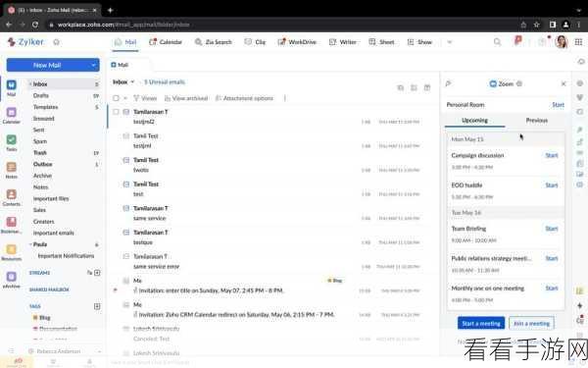Click the Start a meeting button
The height and width of the screenshot is (368, 588).
481,323
